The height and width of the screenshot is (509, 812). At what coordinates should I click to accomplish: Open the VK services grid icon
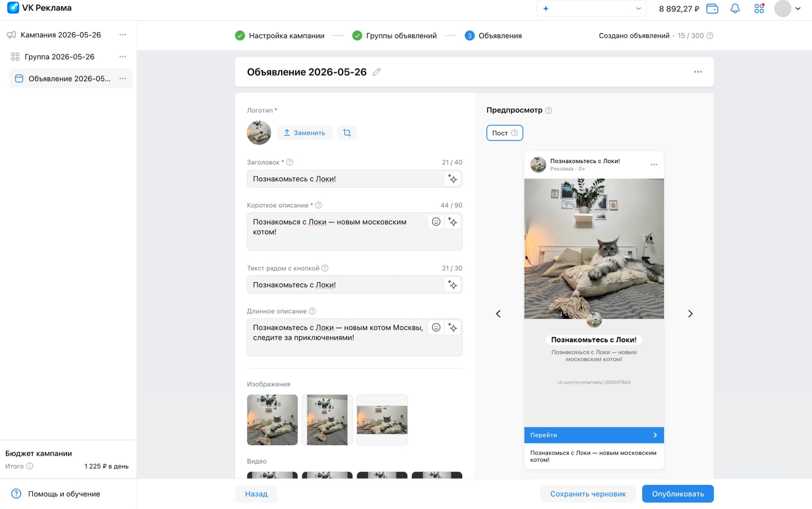759,9
